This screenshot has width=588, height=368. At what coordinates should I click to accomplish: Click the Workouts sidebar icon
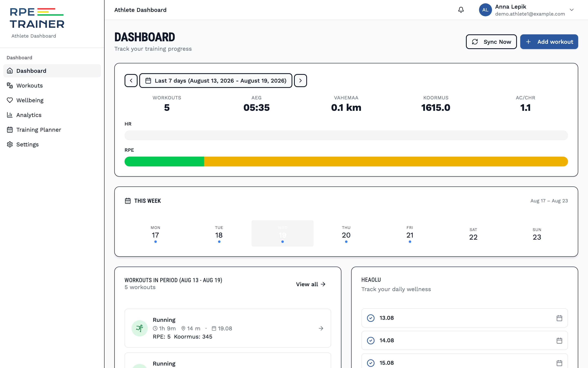coord(10,85)
